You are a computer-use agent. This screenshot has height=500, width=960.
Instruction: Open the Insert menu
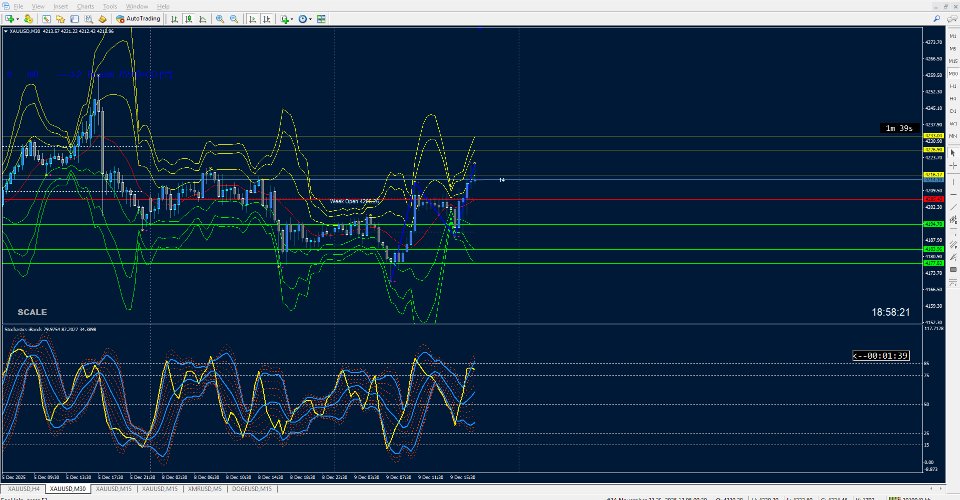[61, 6]
